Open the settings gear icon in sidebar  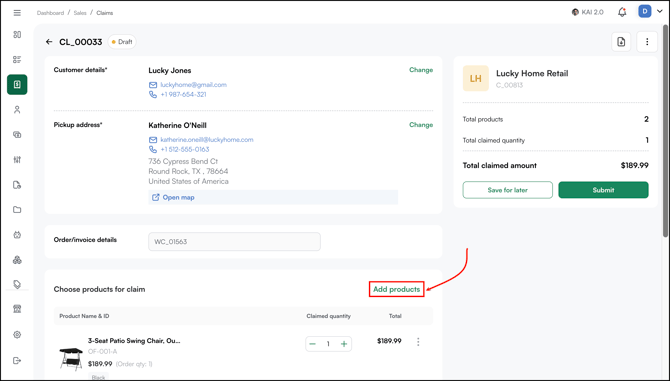click(x=17, y=335)
